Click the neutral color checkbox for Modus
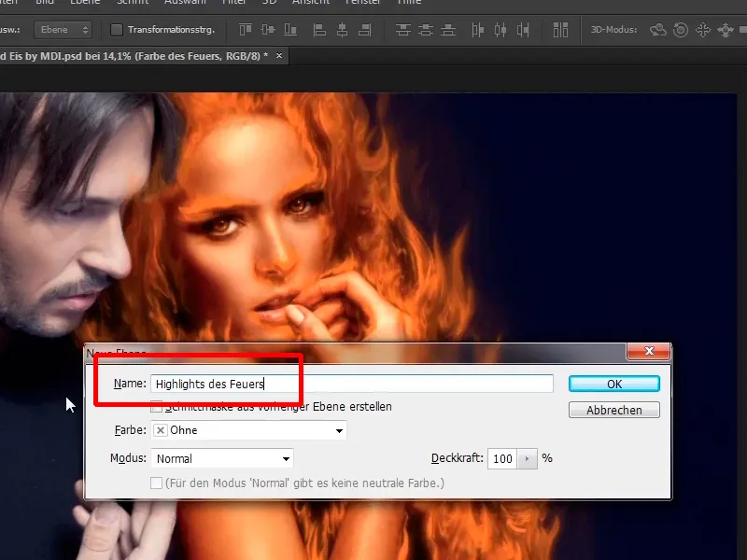Viewport: 747px width, 560px height. pyautogui.click(x=156, y=483)
